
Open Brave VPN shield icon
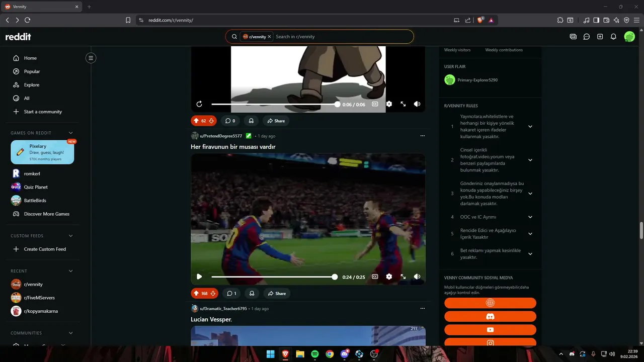pos(626,20)
